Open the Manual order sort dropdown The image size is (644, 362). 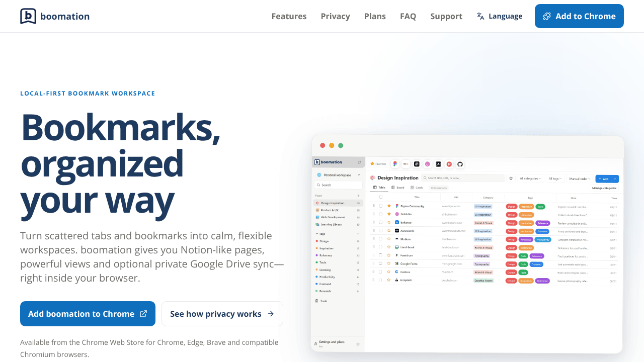pyautogui.click(x=580, y=178)
